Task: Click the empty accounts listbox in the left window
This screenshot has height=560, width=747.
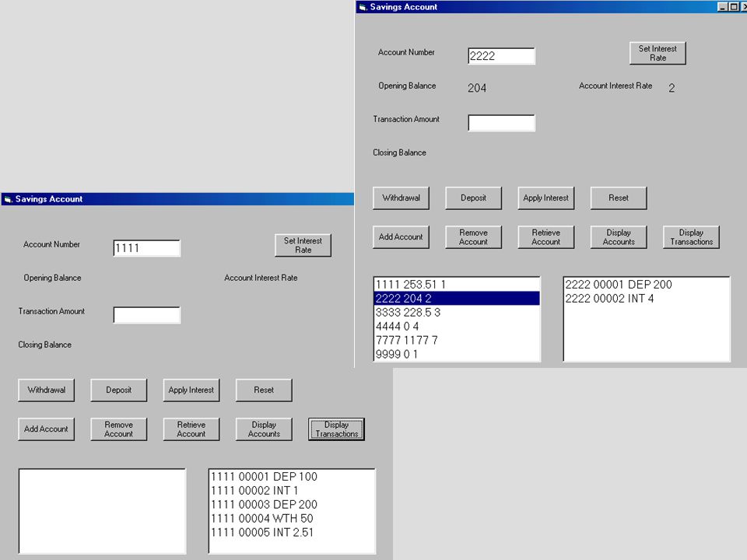Action: (x=102, y=511)
